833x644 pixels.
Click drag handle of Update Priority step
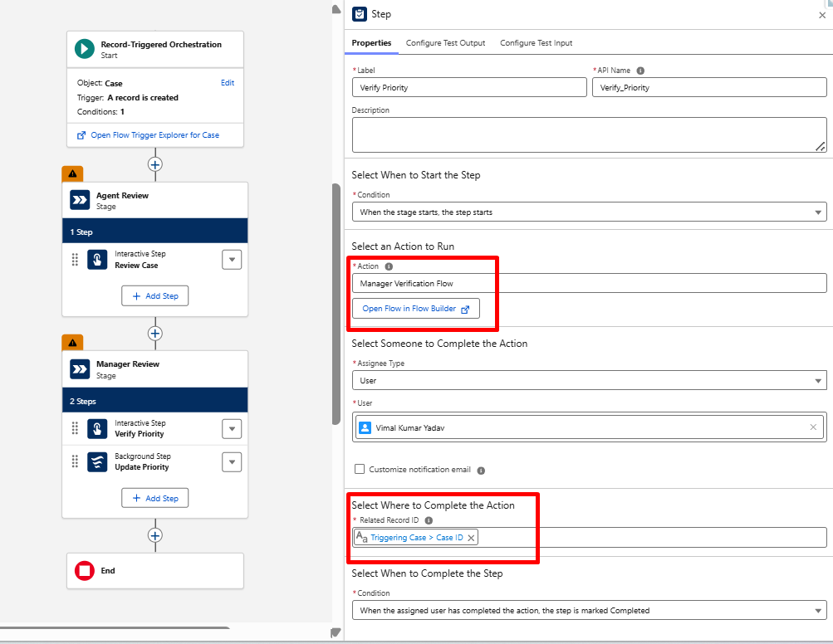pos(75,462)
